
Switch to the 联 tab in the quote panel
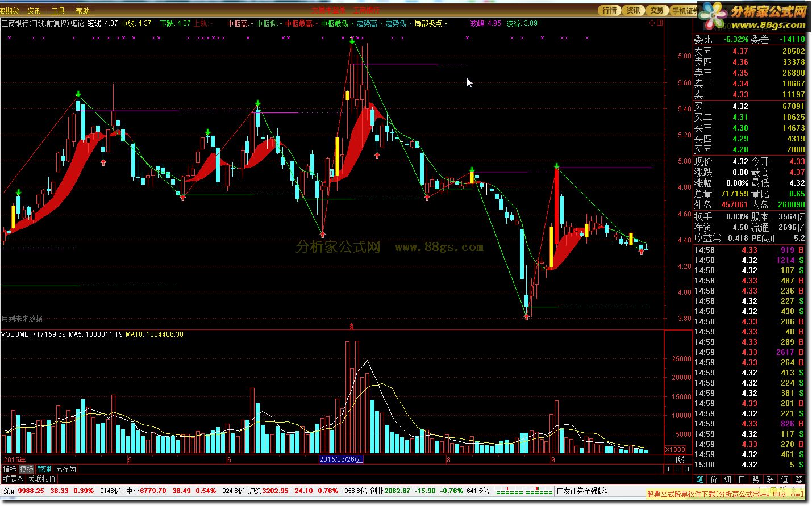[771, 480]
